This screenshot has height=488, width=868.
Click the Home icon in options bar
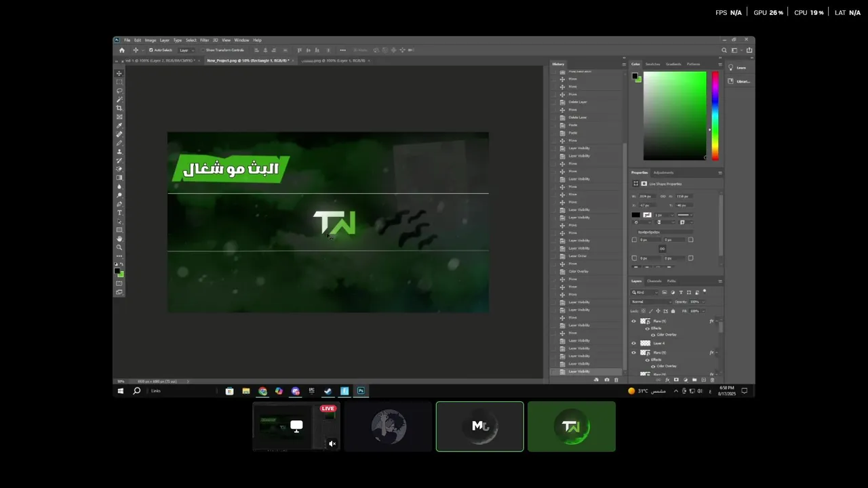pyautogui.click(x=122, y=50)
